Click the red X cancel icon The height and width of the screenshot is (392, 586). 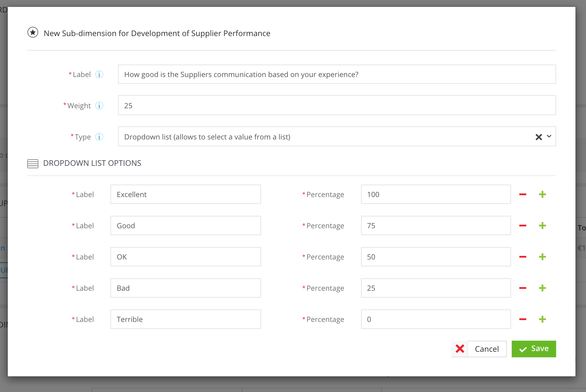point(460,349)
